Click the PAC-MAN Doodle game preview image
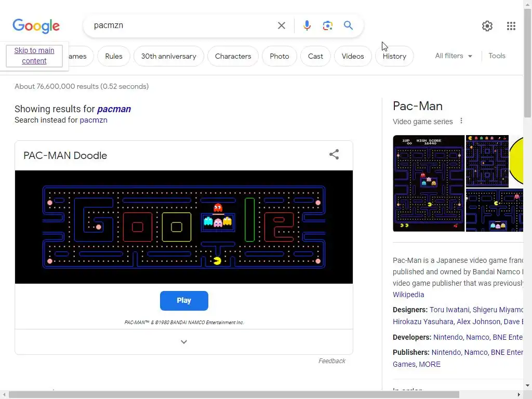This screenshot has height=399, width=532. tap(184, 227)
